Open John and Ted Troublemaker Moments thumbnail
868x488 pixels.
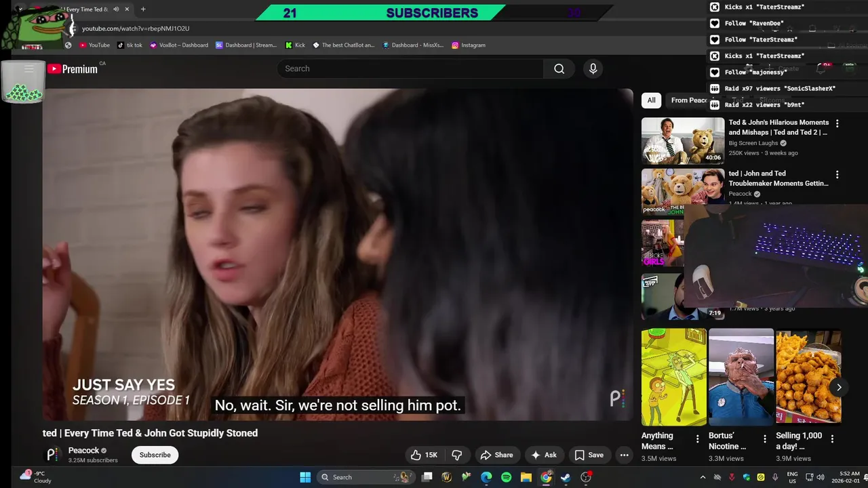click(683, 192)
